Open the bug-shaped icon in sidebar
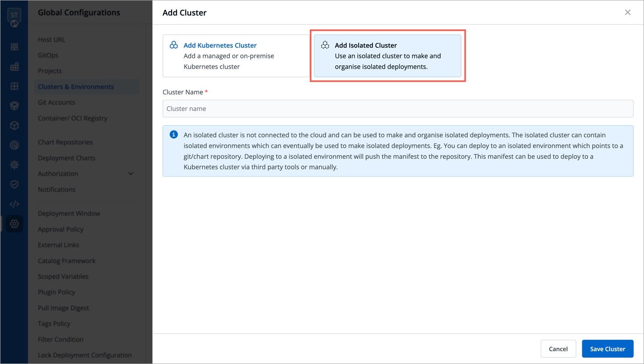 14,165
